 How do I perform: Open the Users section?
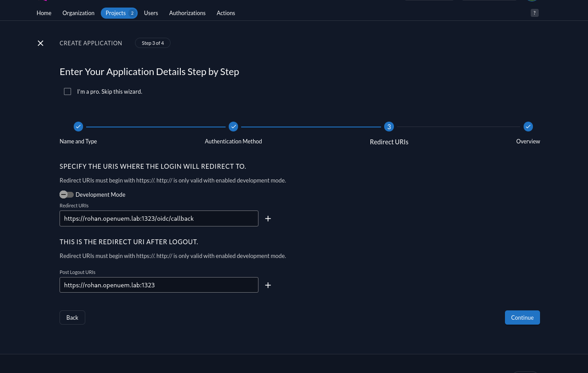151,13
